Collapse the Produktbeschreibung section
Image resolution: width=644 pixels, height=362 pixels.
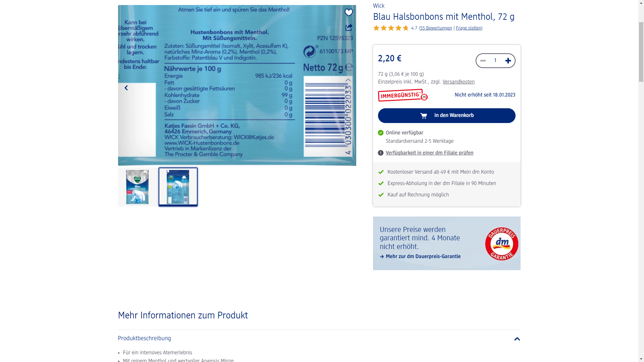pyautogui.click(x=517, y=339)
